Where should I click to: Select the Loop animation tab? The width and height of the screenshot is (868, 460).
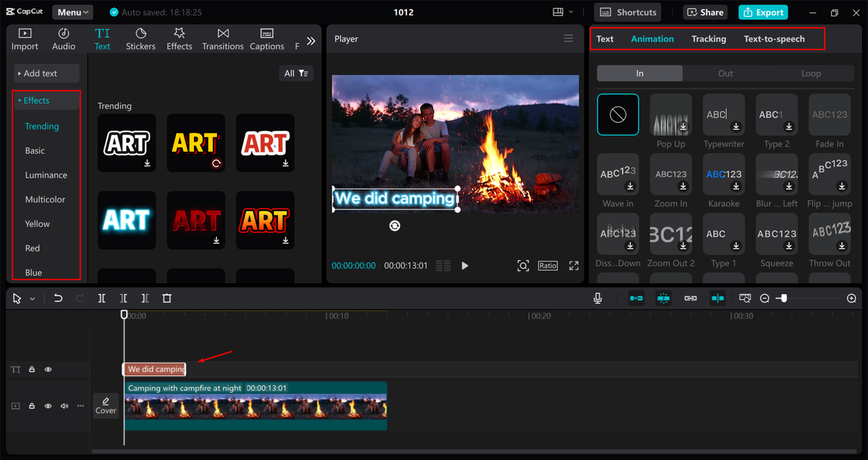click(811, 73)
